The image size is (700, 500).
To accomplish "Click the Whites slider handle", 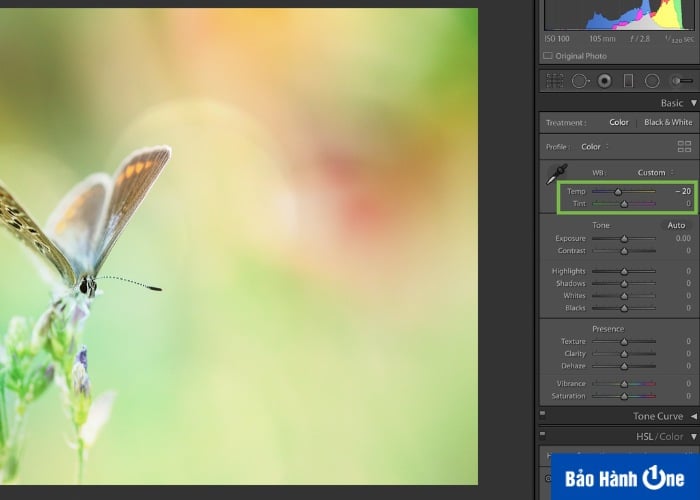I will coord(624,296).
